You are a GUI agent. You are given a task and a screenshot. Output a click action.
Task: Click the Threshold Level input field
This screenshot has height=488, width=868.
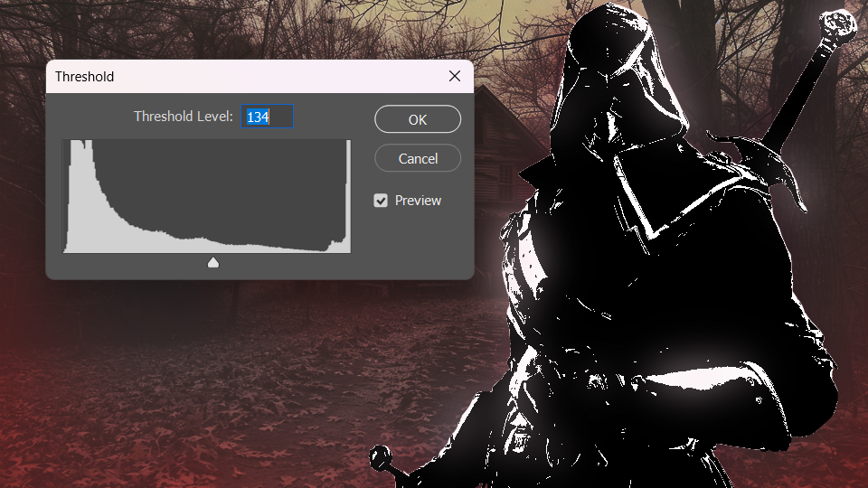click(267, 117)
